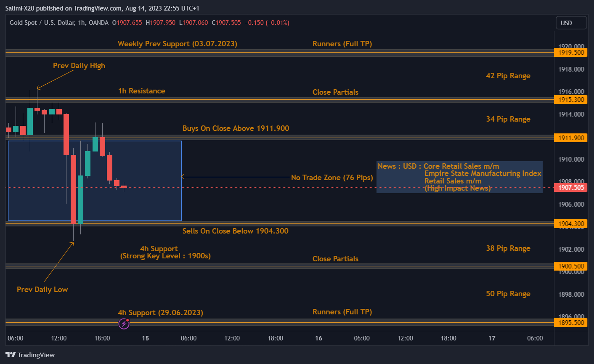Viewport: 594px width, 364px height.
Task: Select the 1904.300 sell trigger label
Action: tap(570, 223)
